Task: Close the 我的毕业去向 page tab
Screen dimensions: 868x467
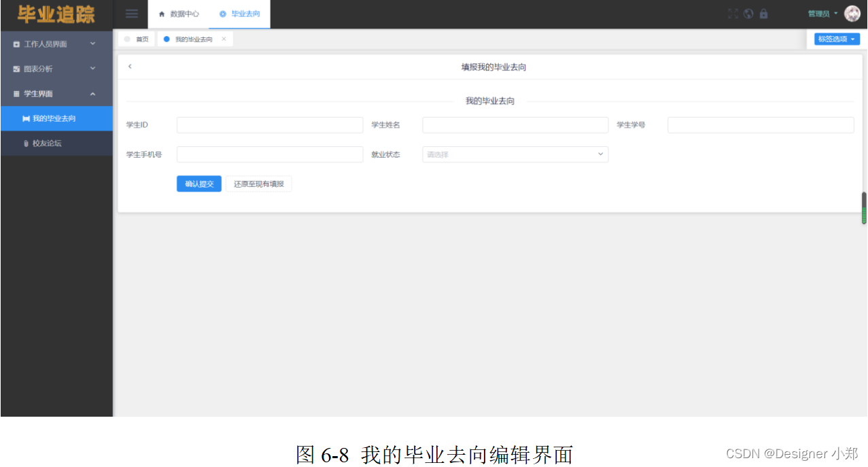Action: coord(224,39)
